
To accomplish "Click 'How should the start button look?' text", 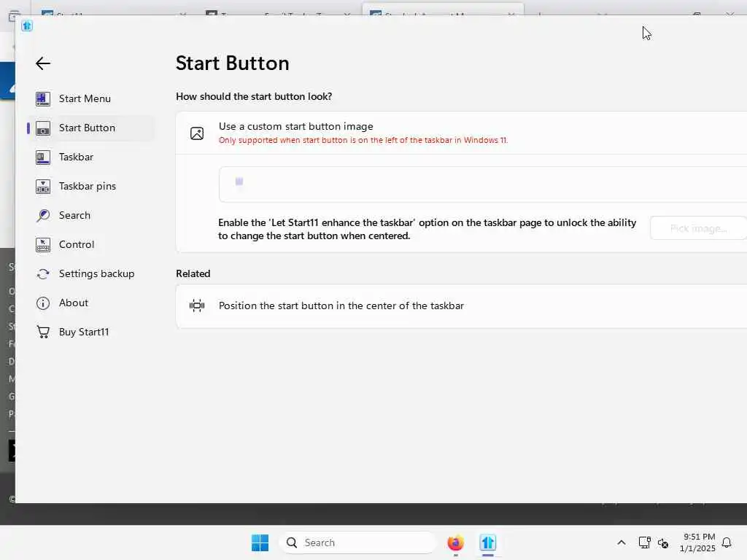I will click(x=254, y=97).
